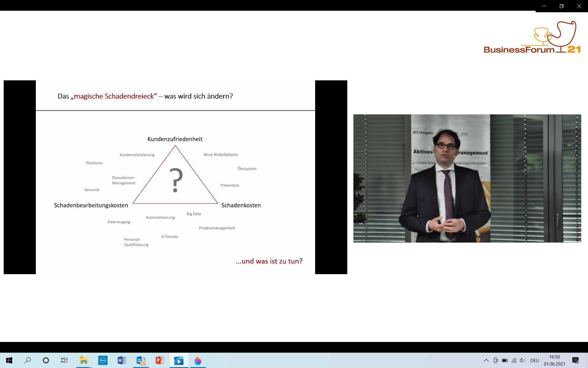Switch to PowerPoint on the taskbar
The image size is (588, 368).
click(160, 360)
